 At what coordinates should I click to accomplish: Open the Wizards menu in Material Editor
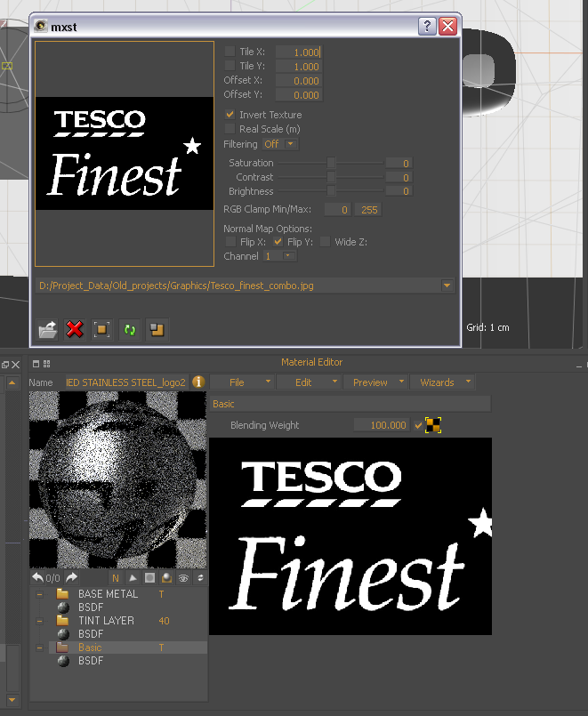click(442, 382)
